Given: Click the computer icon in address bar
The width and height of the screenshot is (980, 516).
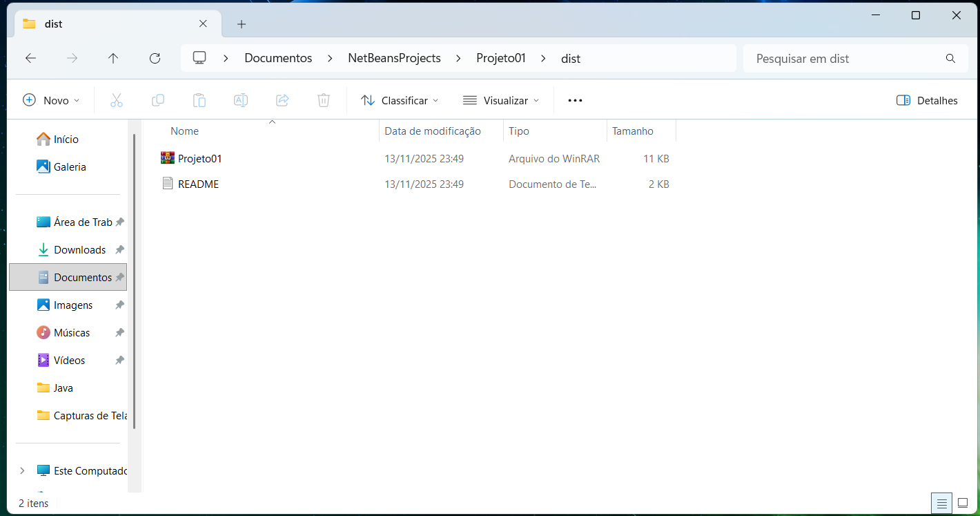Looking at the screenshot, I should (x=199, y=58).
